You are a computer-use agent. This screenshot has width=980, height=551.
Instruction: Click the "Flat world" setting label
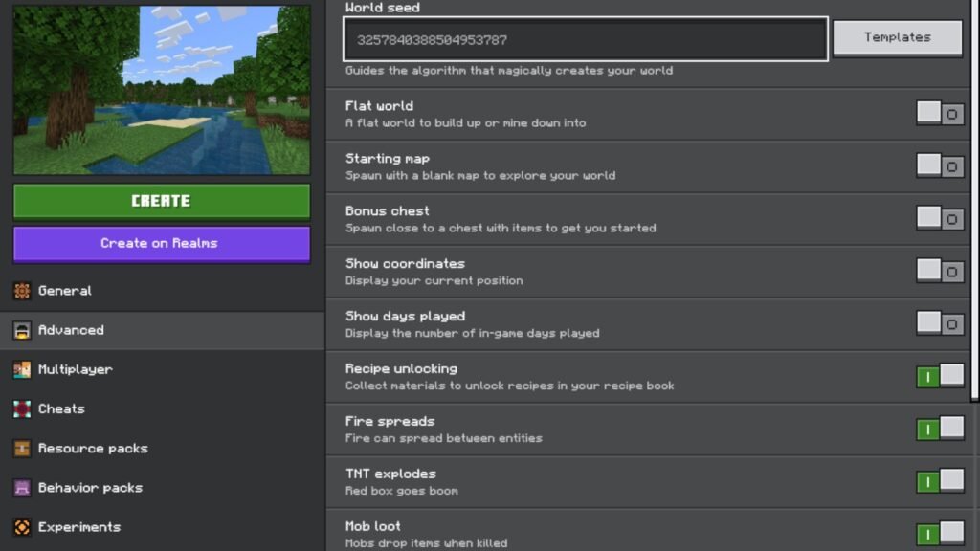pyautogui.click(x=379, y=106)
